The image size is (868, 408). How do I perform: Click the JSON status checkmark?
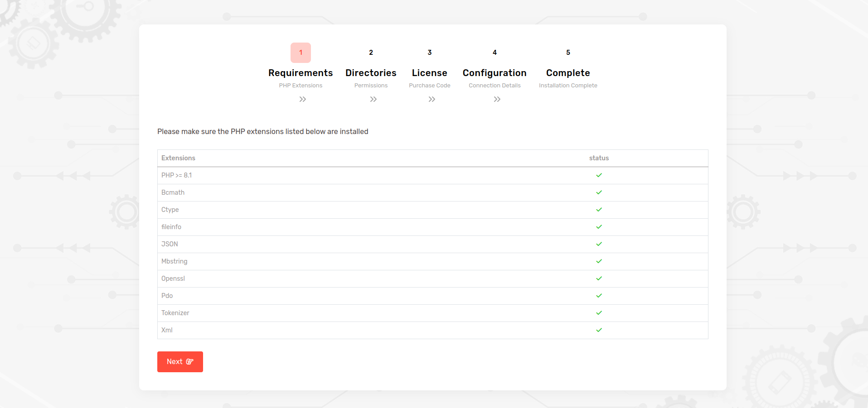click(599, 244)
